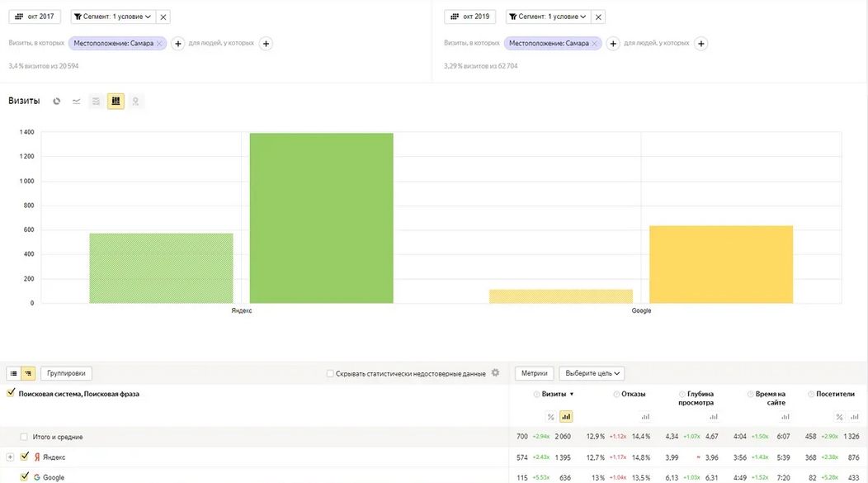The height and width of the screenshot is (483, 868).
Task: Select Отказы chart metric icon
Action: coord(645,416)
